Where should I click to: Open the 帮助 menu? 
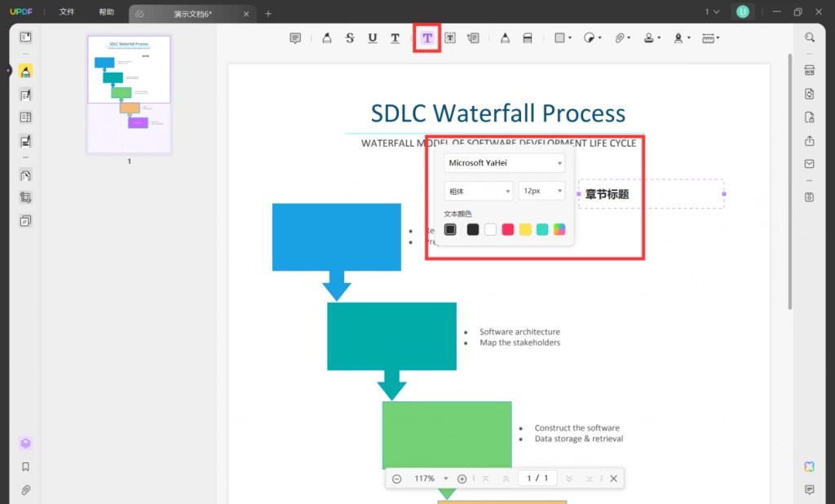pos(106,11)
